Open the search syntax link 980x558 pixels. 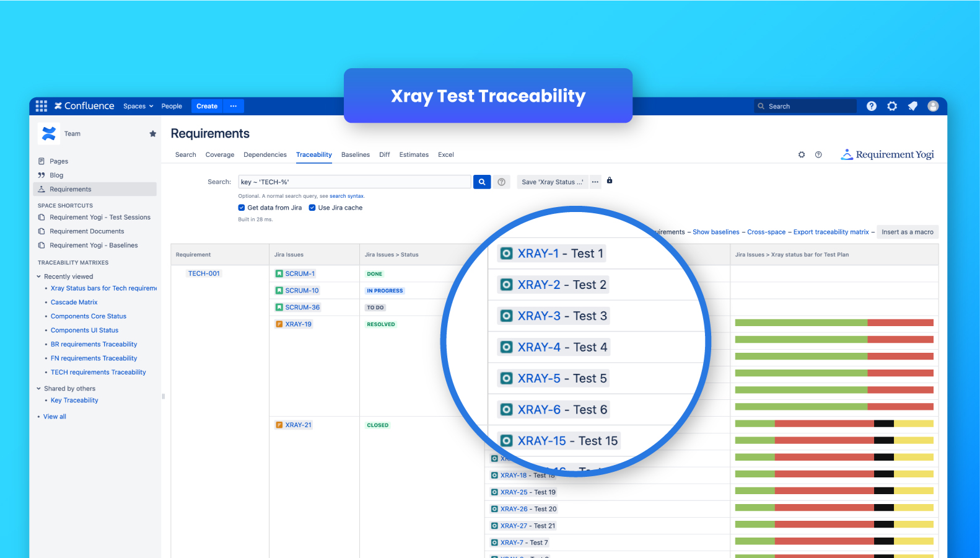[347, 196]
